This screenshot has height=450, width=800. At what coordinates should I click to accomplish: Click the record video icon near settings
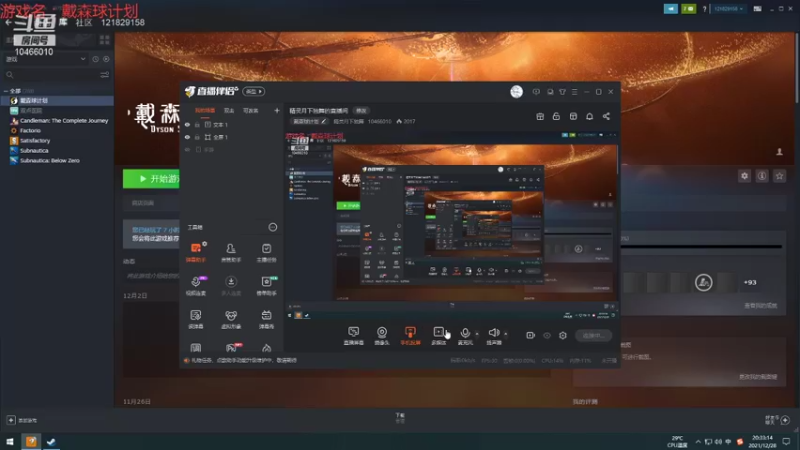coord(531,335)
